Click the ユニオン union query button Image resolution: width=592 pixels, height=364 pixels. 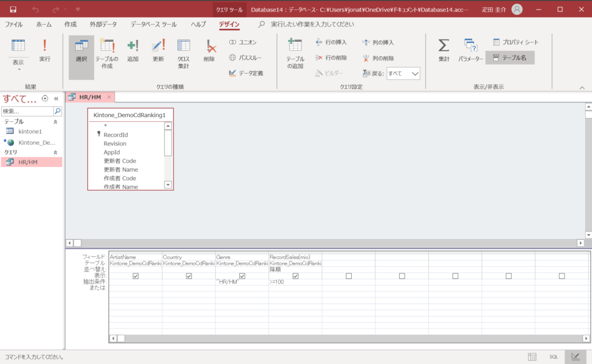243,42
